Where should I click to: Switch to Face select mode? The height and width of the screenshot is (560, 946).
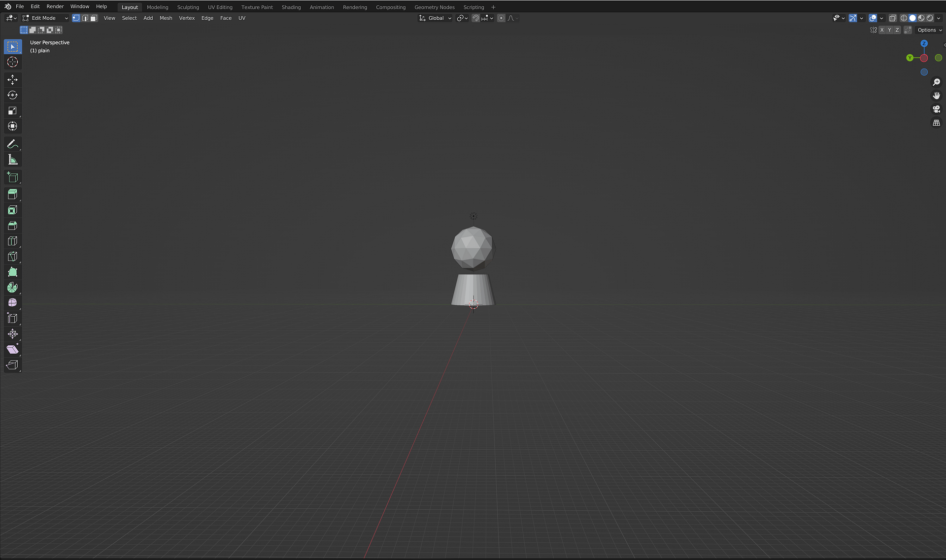(94, 18)
